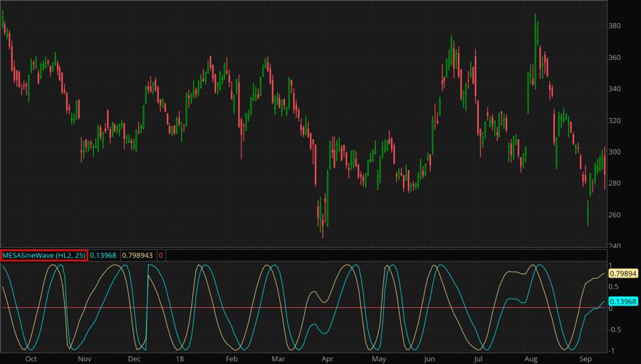Click the MESASineWave (HL2, 25) study label

click(44, 255)
